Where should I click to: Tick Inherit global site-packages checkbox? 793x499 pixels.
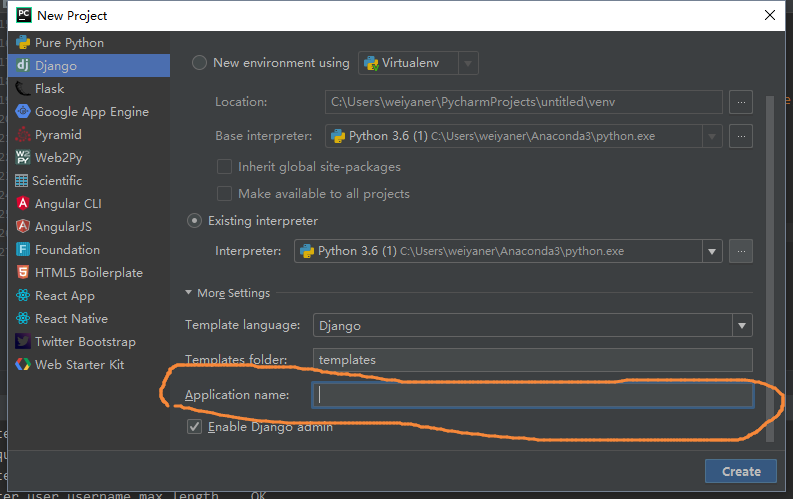(x=224, y=167)
